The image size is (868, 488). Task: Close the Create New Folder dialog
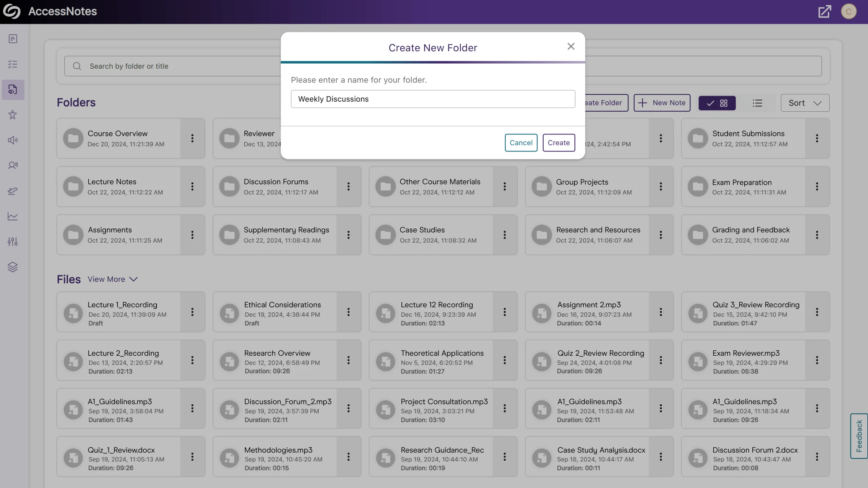pos(571,46)
